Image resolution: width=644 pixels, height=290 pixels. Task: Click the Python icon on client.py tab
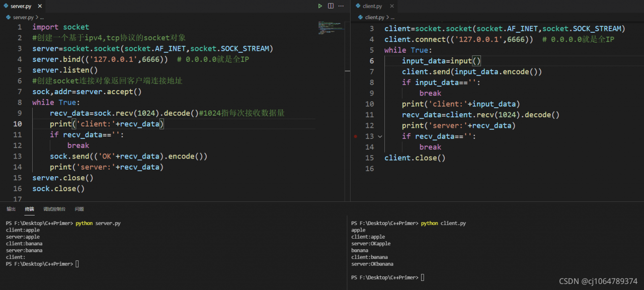coord(358,6)
